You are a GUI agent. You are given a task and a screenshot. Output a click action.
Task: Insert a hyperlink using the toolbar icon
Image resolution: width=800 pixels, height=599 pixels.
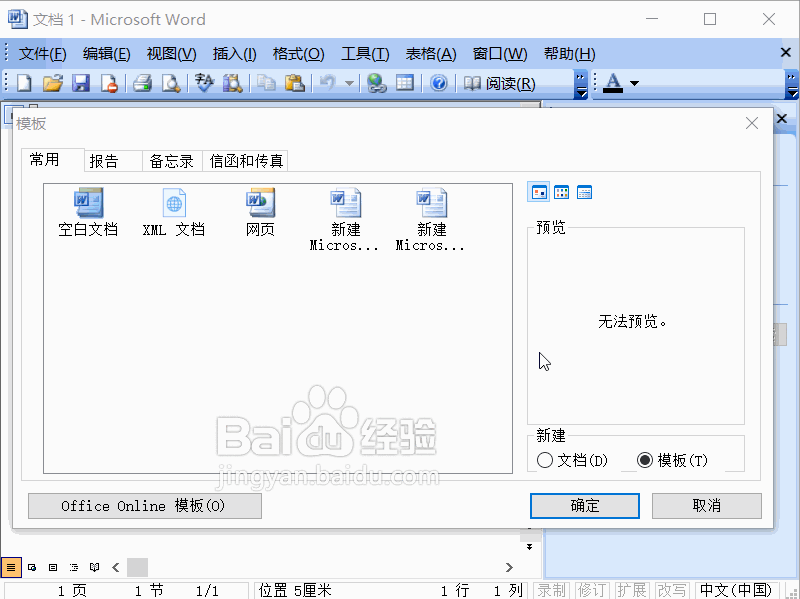[378, 83]
